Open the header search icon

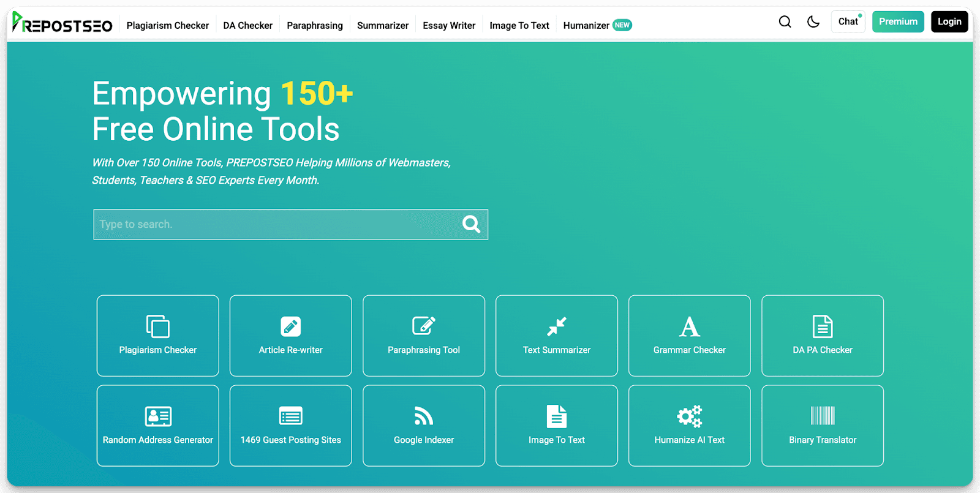click(785, 22)
